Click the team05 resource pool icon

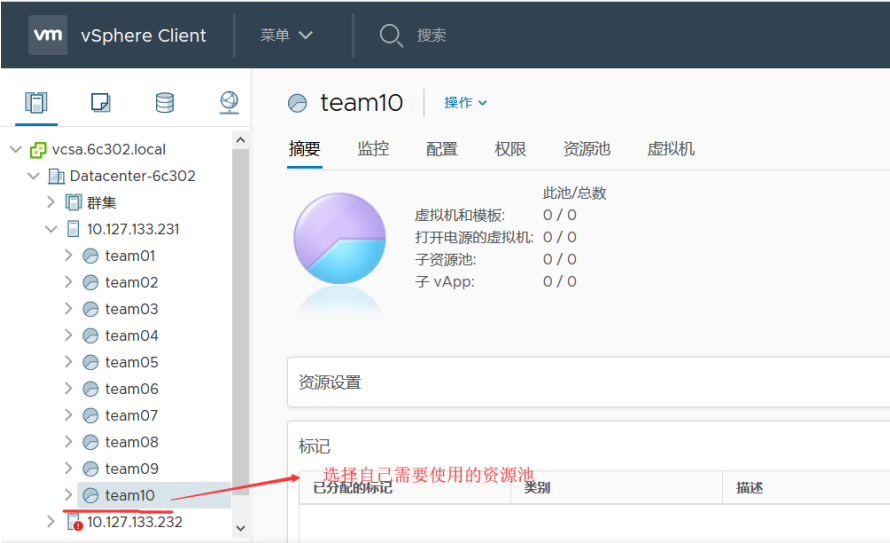coord(91,362)
